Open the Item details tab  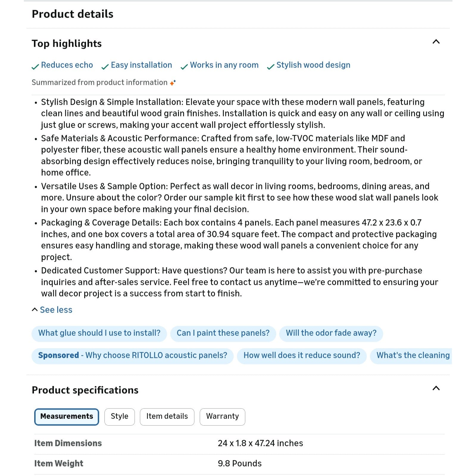tap(167, 416)
